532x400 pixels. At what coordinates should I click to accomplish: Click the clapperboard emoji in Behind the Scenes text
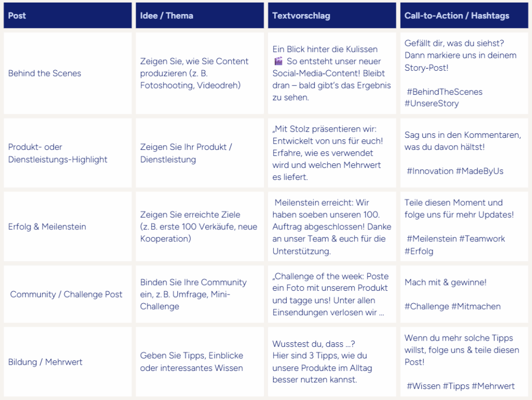pyautogui.click(x=278, y=61)
